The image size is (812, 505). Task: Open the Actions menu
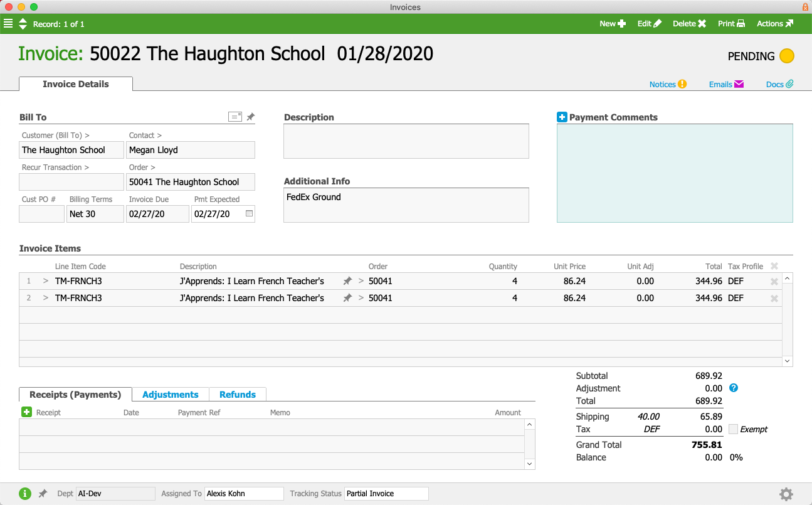point(775,24)
